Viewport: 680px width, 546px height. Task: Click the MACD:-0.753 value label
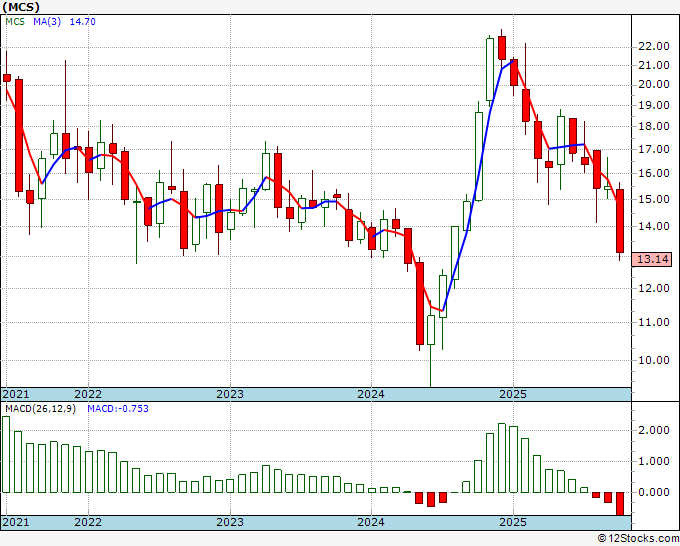[118, 409]
